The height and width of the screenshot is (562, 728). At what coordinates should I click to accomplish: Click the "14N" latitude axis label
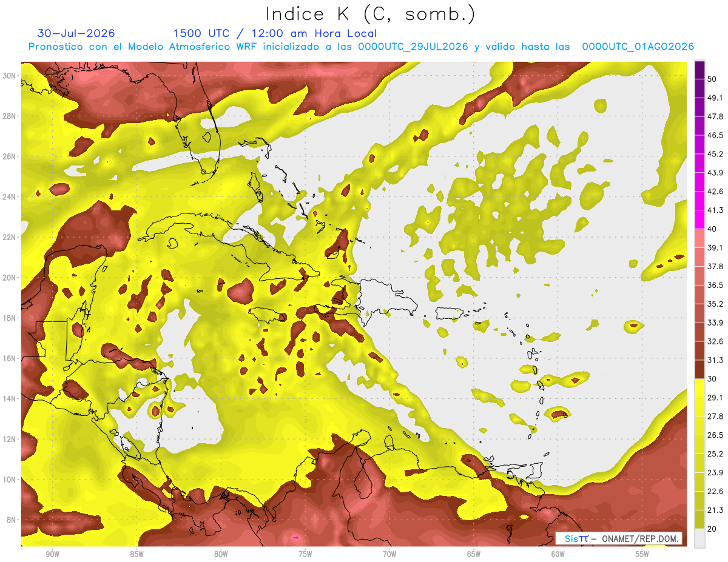9,398
